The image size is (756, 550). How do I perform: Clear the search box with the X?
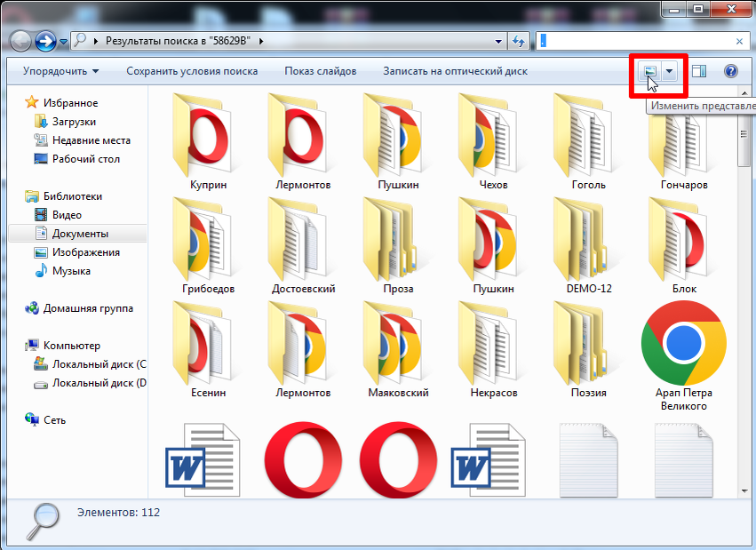739,42
